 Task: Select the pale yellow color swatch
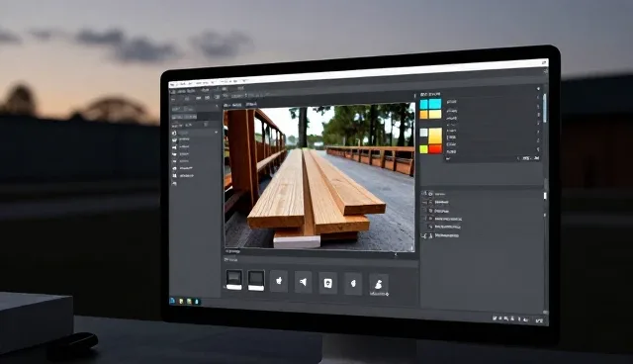[x=435, y=114]
